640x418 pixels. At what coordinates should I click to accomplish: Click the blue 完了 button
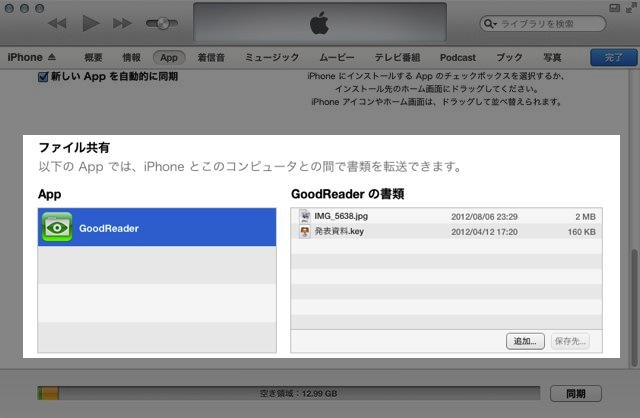tap(613, 58)
